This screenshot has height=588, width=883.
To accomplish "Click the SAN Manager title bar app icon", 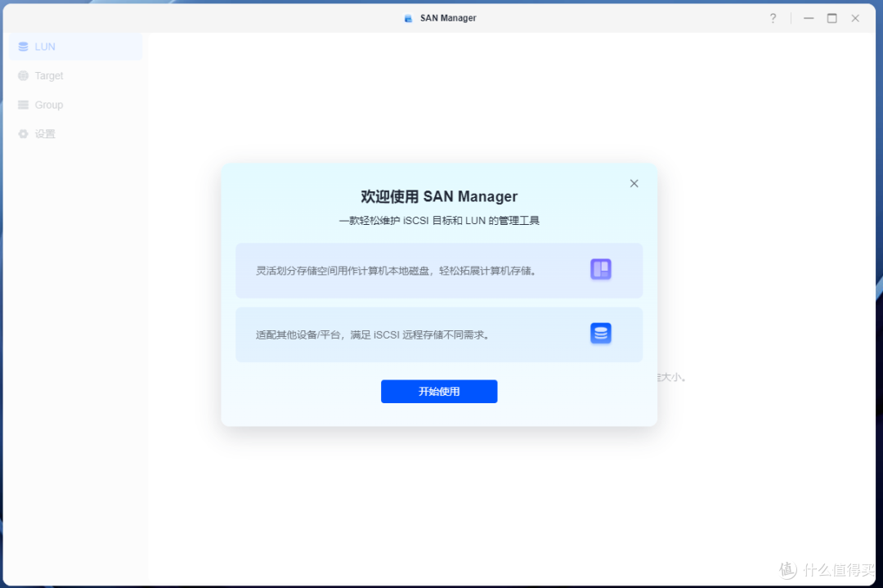I will coord(409,19).
